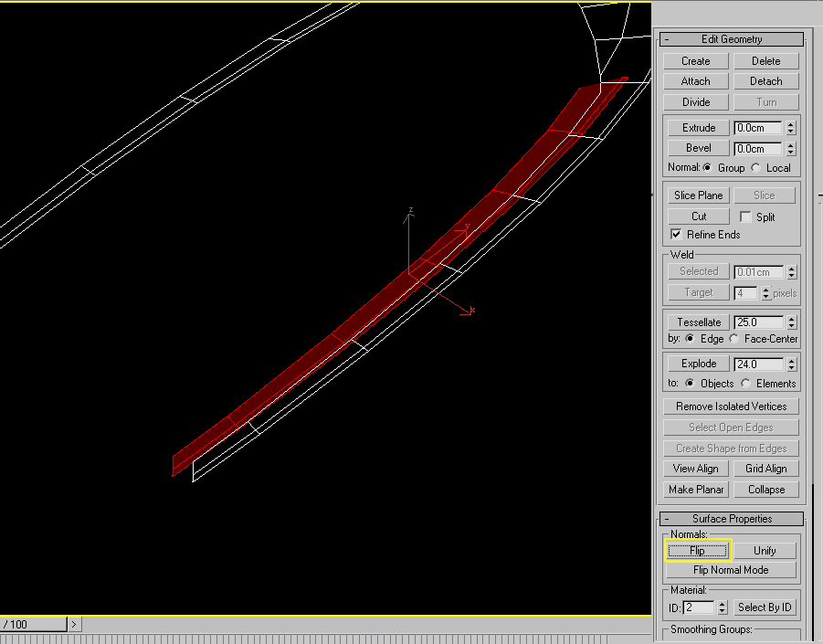Focus the Bevel amount field
This screenshot has width=823, height=644.
click(758, 149)
